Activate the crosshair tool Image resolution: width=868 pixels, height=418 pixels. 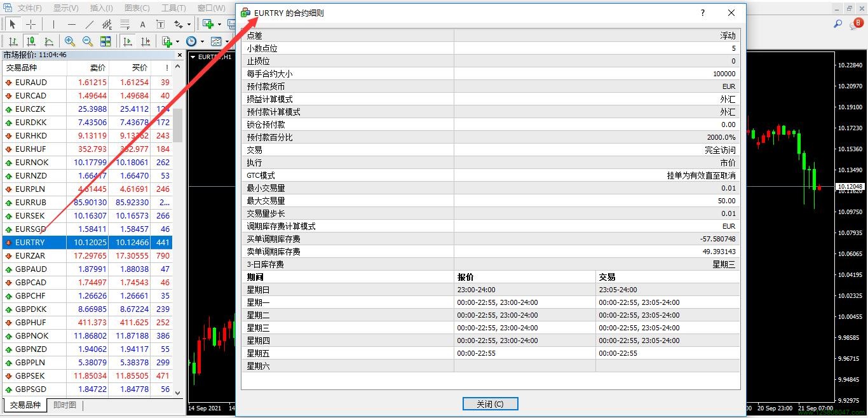pos(31,24)
